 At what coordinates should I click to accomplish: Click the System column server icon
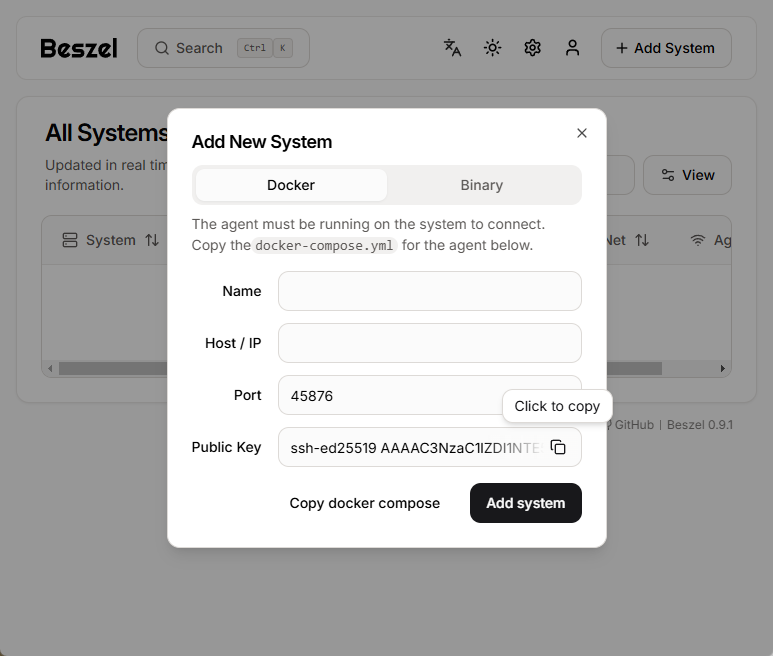point(70,240)
